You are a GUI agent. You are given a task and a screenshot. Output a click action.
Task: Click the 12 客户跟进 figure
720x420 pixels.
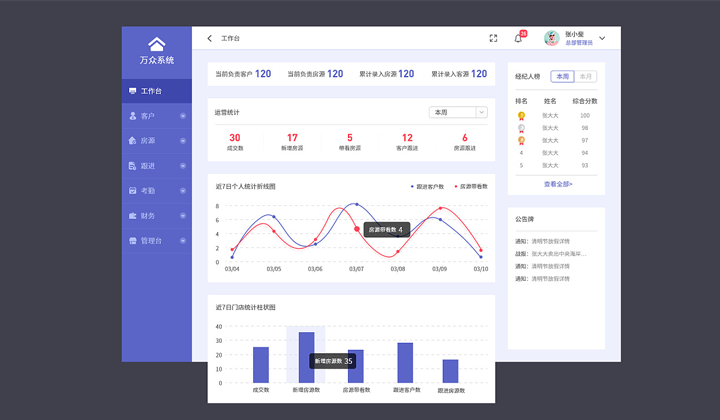[x=407, y=142]
